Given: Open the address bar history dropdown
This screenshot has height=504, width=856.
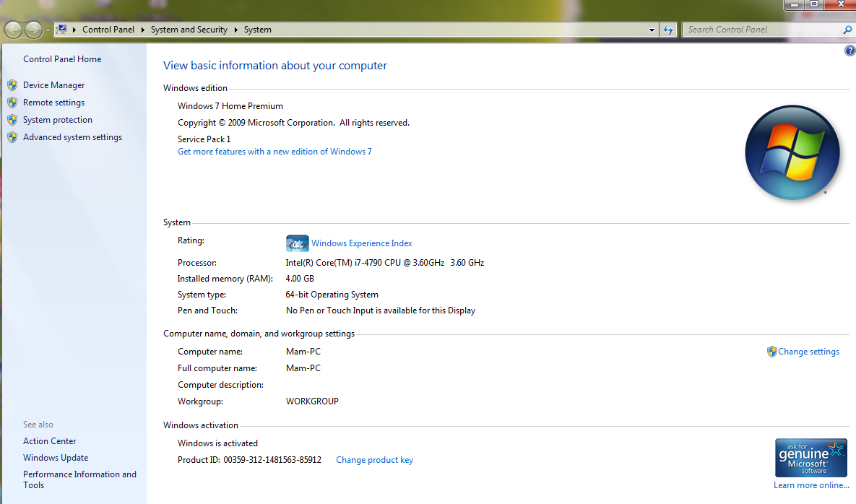Looking at the screenshot, I should [x=652, y=30].
